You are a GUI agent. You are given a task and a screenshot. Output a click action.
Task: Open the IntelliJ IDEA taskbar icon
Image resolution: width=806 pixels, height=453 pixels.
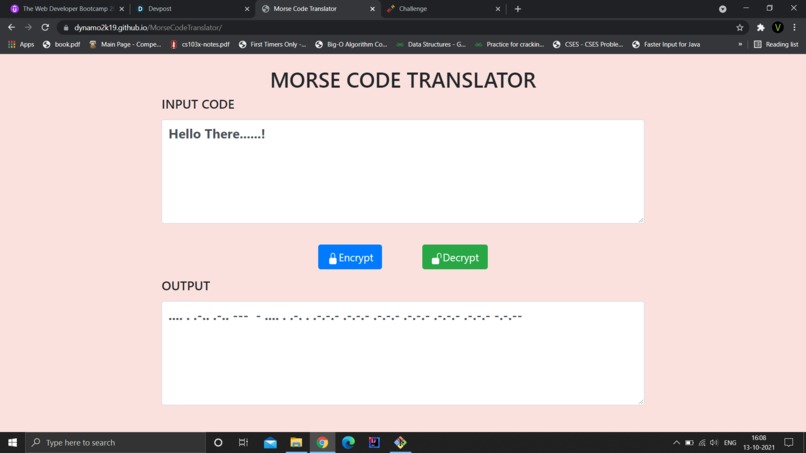click(374, 442)
